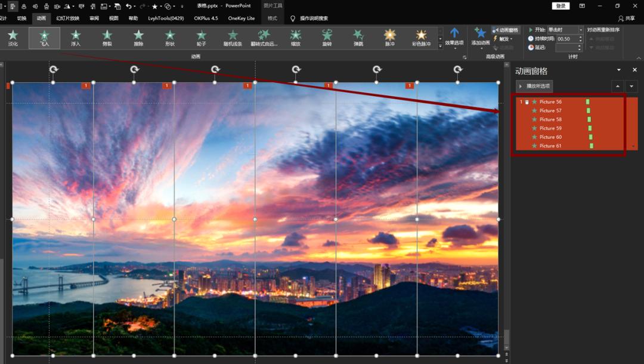Apply the 擦除 (Wipe) animation effect
644x364 pixels.
[x=138, y=38]
